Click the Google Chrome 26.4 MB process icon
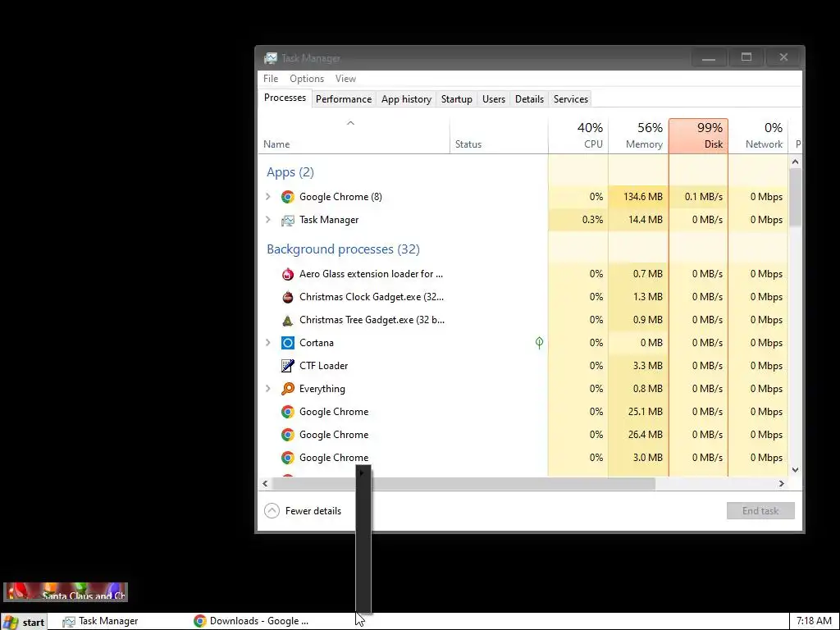Viewport: 840px width, 630px height. click(x=288, y=435)
